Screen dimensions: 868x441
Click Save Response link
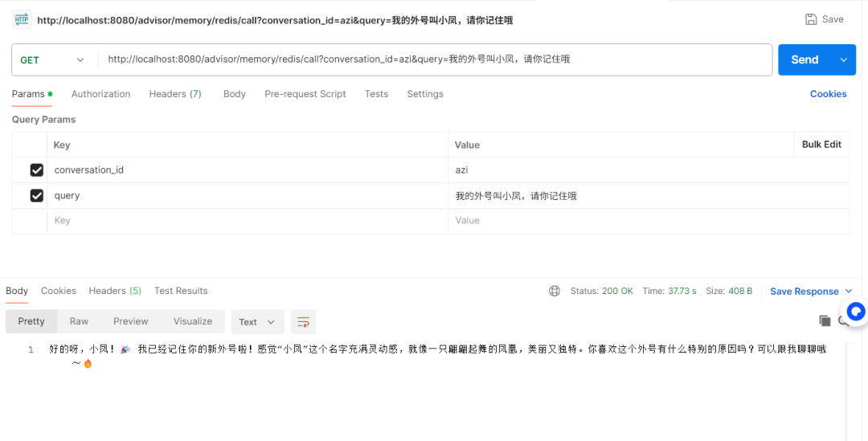[805, 291]
